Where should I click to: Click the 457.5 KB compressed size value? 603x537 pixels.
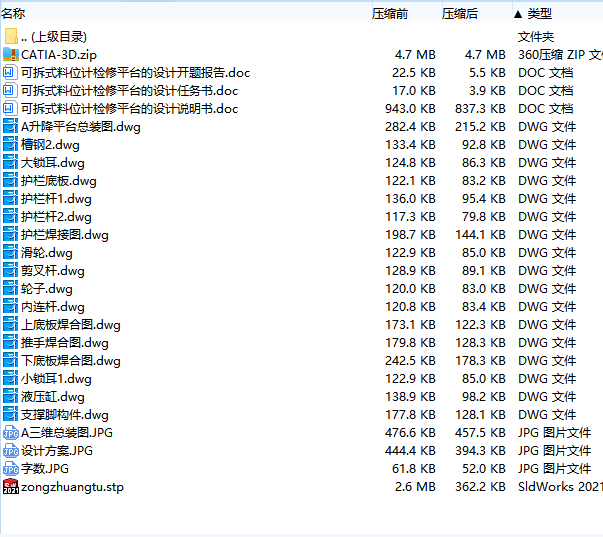(480, 433)
